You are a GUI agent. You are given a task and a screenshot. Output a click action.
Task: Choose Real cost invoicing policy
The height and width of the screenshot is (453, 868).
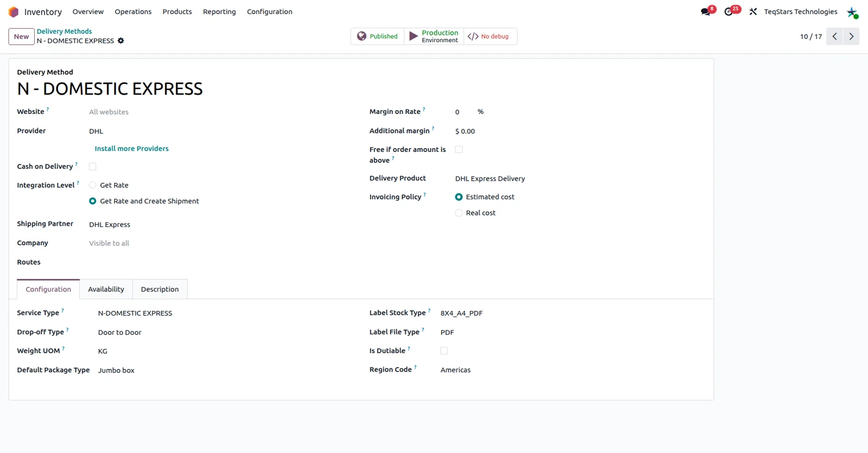(459, 213)
